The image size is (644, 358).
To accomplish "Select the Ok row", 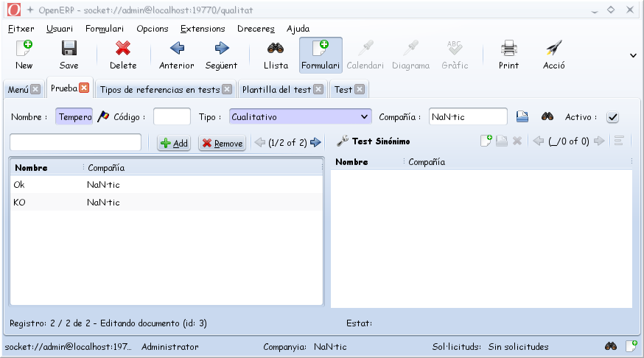I will 167,185.
